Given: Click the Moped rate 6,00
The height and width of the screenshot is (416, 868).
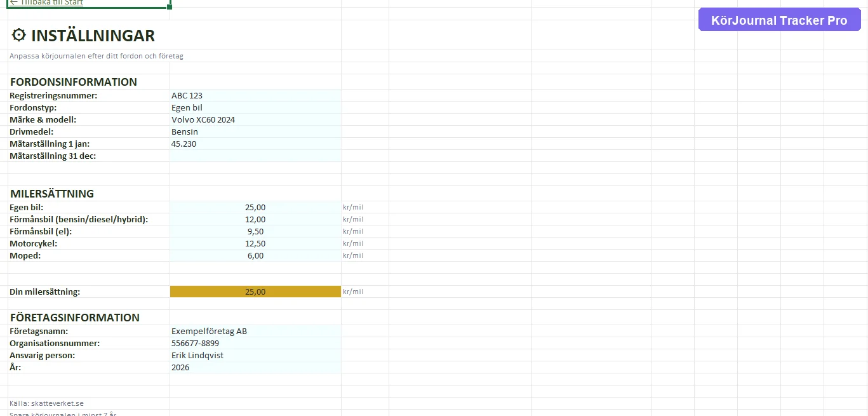Looking at the screenshot, I should [x=255, y=256].
